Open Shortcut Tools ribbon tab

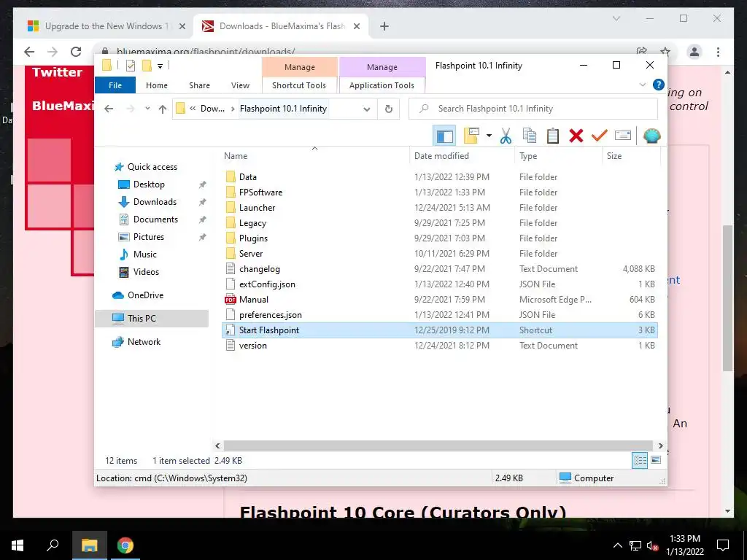click(x=299, y=85)
